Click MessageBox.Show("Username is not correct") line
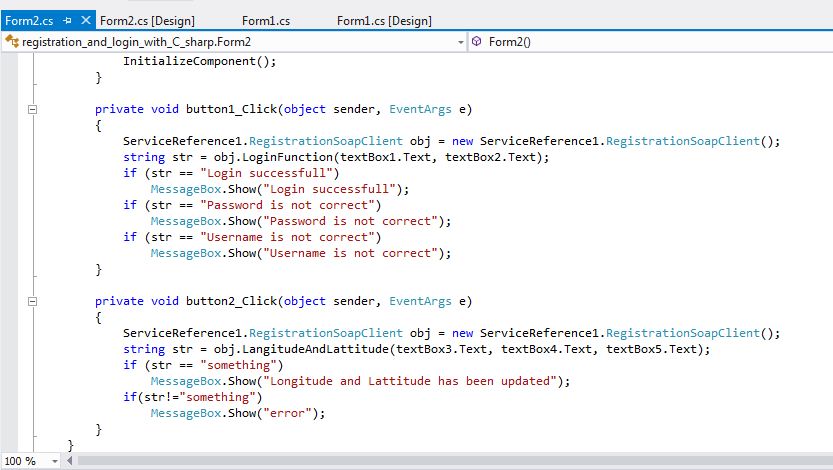The image size is (833, 470). pyautogui.click(x=301, y=253)
